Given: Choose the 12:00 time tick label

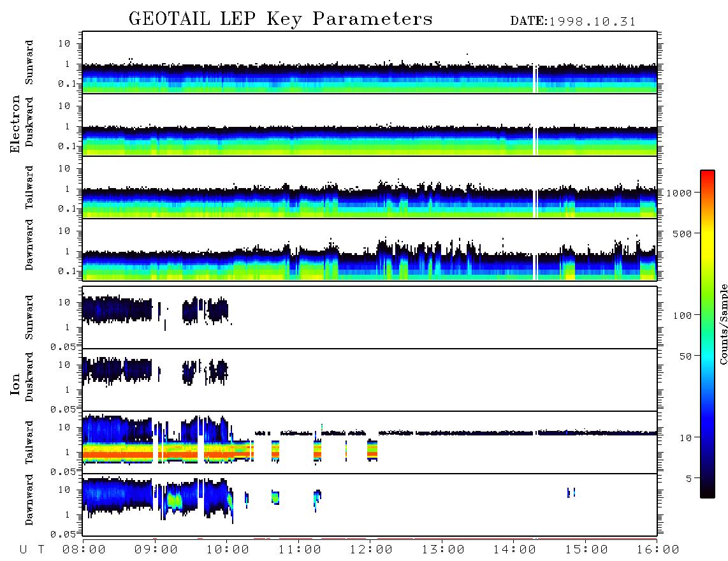Looking at the screenshot, I should (371, 550).
